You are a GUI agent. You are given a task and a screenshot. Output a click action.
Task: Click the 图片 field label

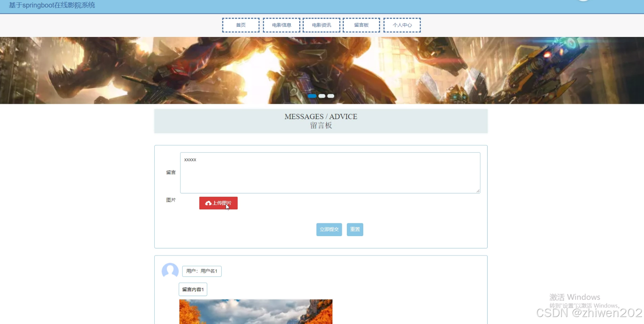coord(171,200)
